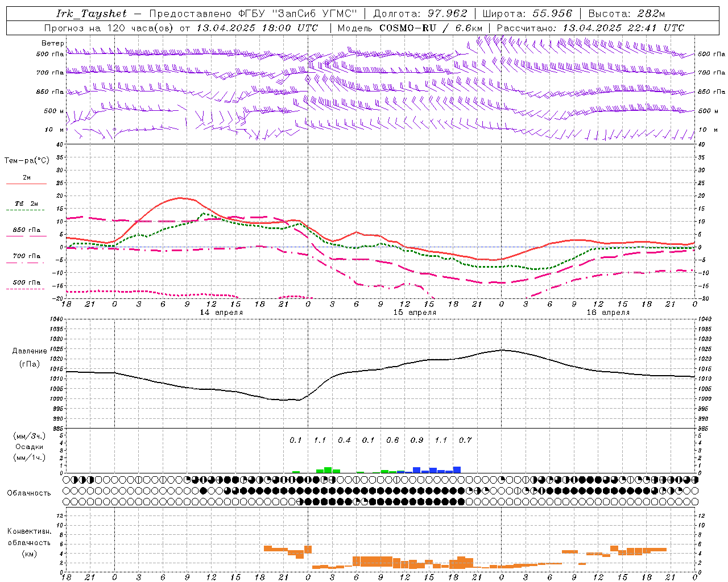
Task: Click the Давление pressure panel label
Action: coord(30,351)
